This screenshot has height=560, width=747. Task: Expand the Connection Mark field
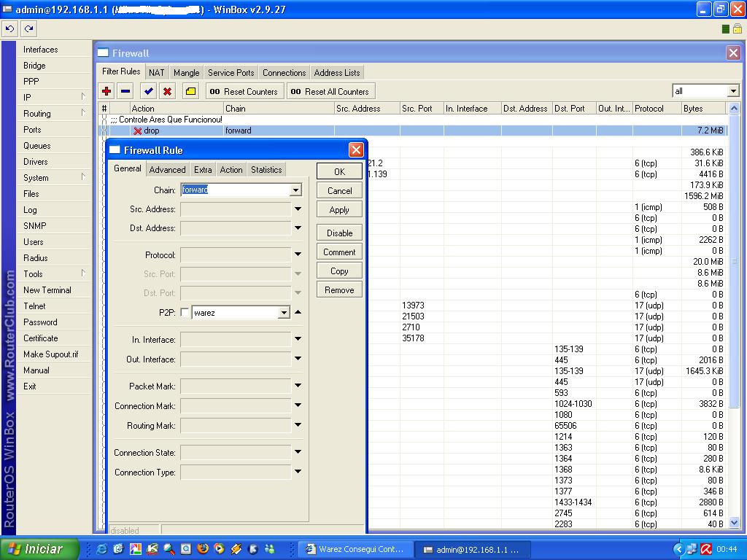[298, 405]
